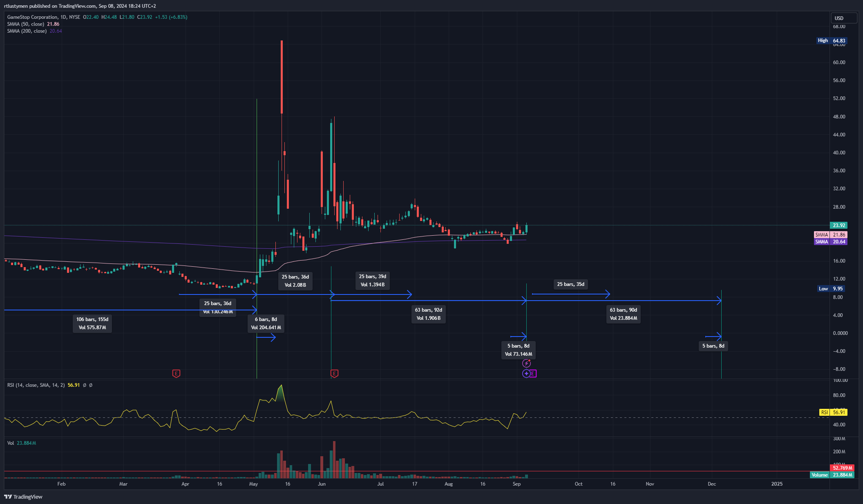This screenshot has height=504, width=863.
Task: Click the 60.00 level on the price scale
Action: pyautogui.click(x=839, y=62)
